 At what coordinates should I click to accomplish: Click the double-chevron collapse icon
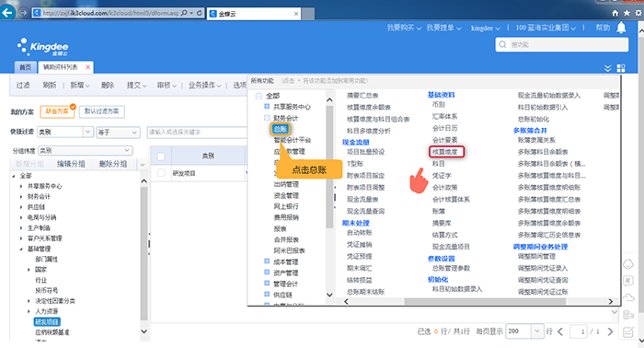click(608, 68)
